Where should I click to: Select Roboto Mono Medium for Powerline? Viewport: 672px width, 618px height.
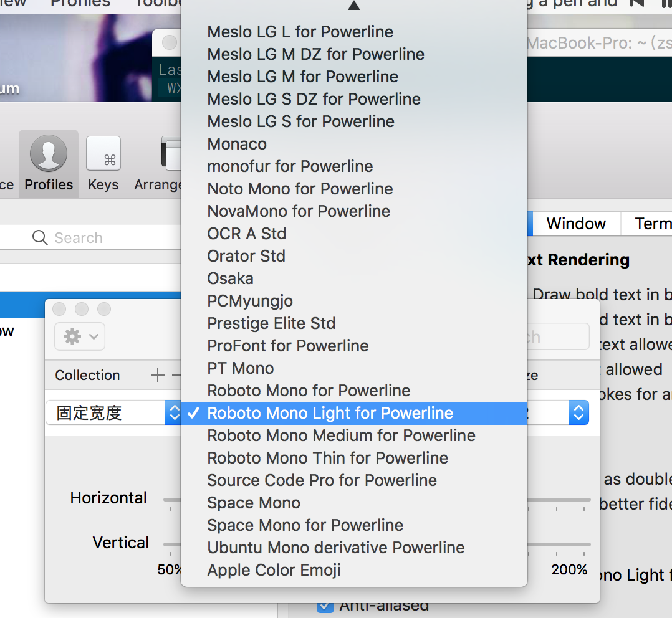click(x=341, y=435)
